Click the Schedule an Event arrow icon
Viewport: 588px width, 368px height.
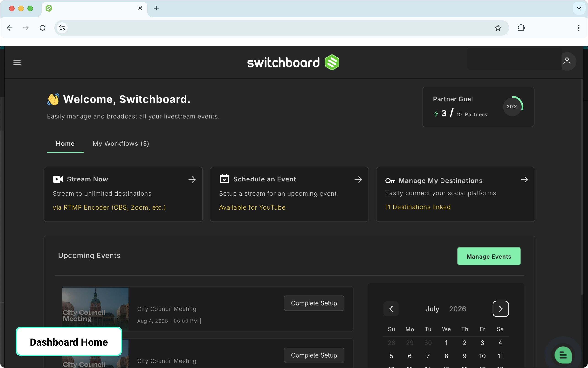358,180
